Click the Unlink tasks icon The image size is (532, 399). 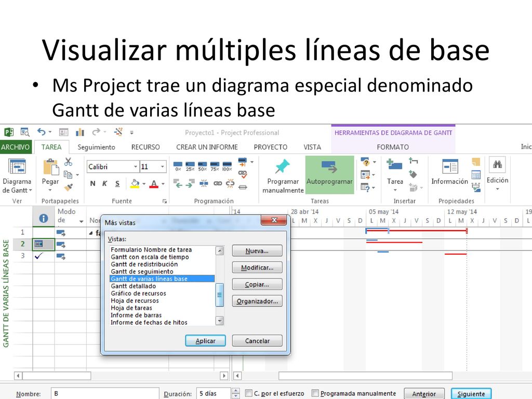[230, 183]
